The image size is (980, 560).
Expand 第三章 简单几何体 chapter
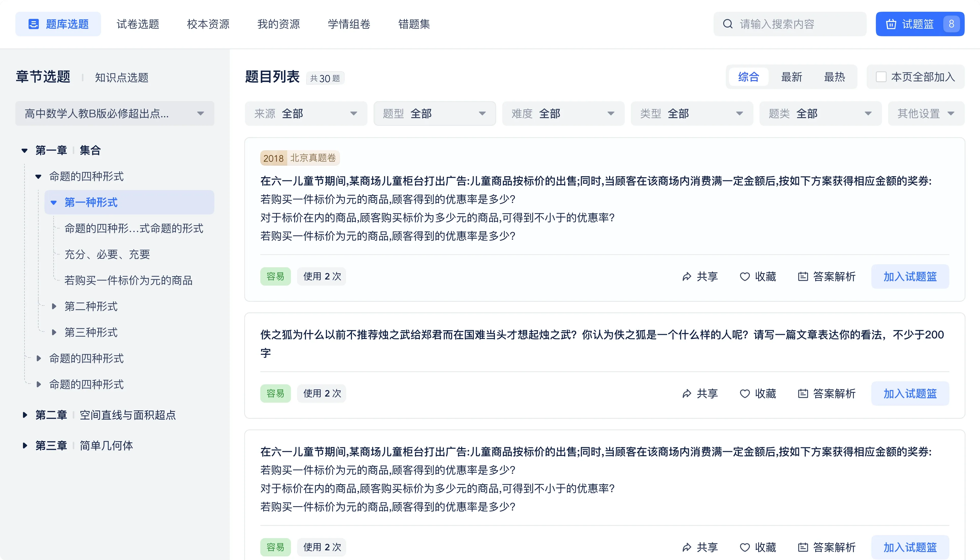tap(25, 446)
